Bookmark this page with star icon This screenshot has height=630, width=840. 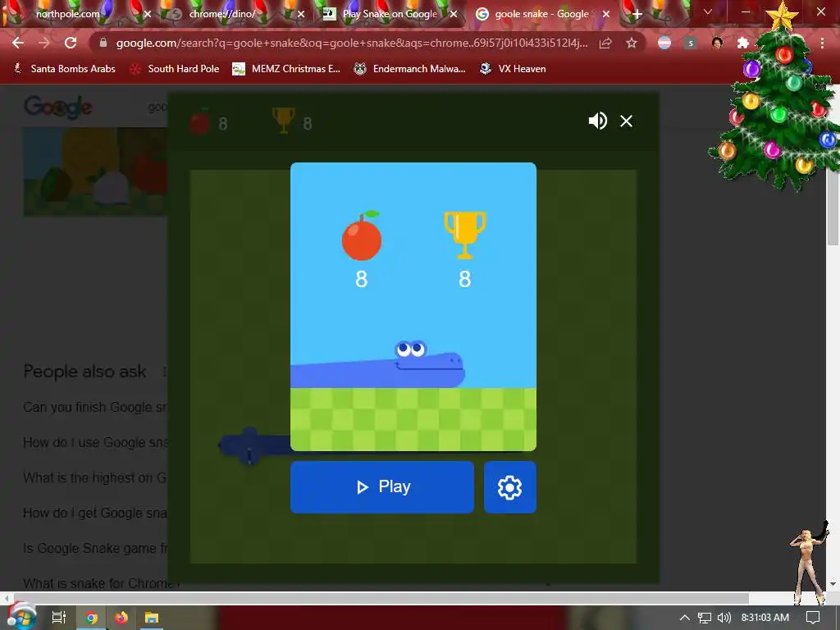tap(632, 43)
